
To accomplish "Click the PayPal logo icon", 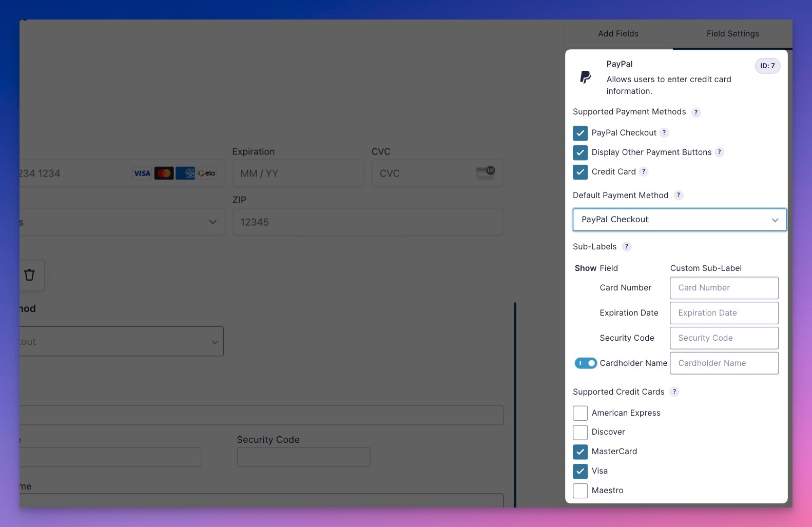I will pos(585,77).
